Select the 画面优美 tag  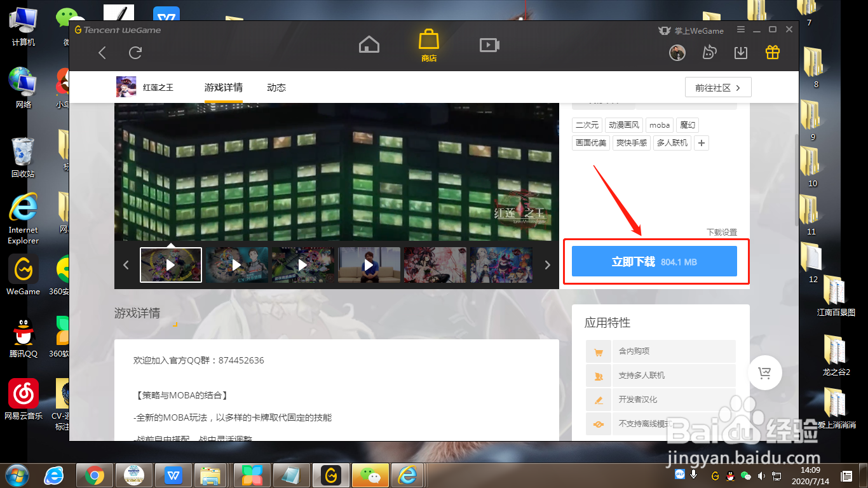(x=591, y=143)
